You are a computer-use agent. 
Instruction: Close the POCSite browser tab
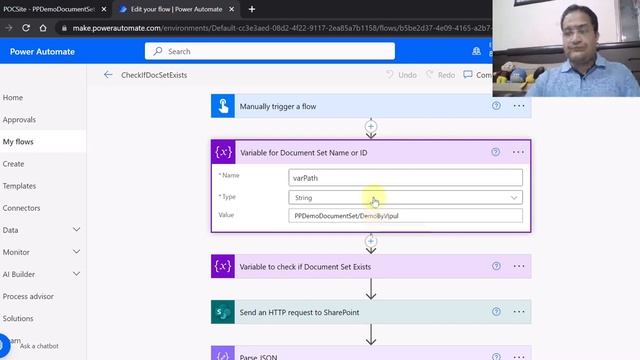coord(104,9)
